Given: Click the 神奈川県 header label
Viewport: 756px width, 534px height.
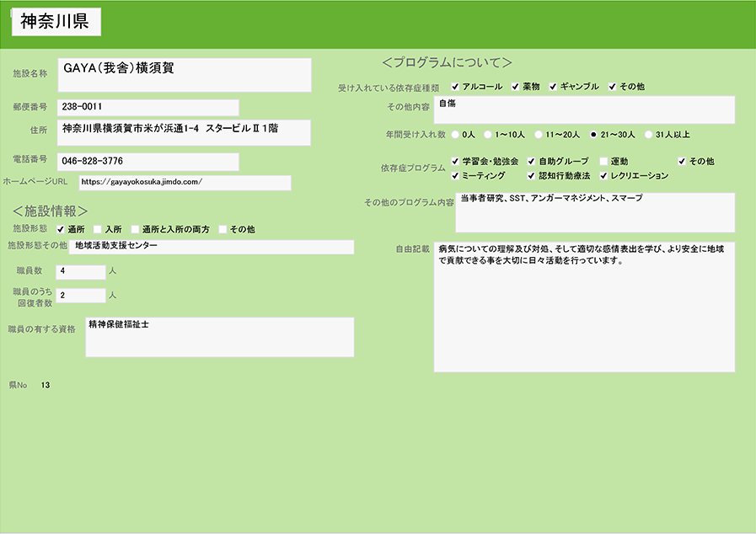Looking at the screenshot, I should coord(56,23).
